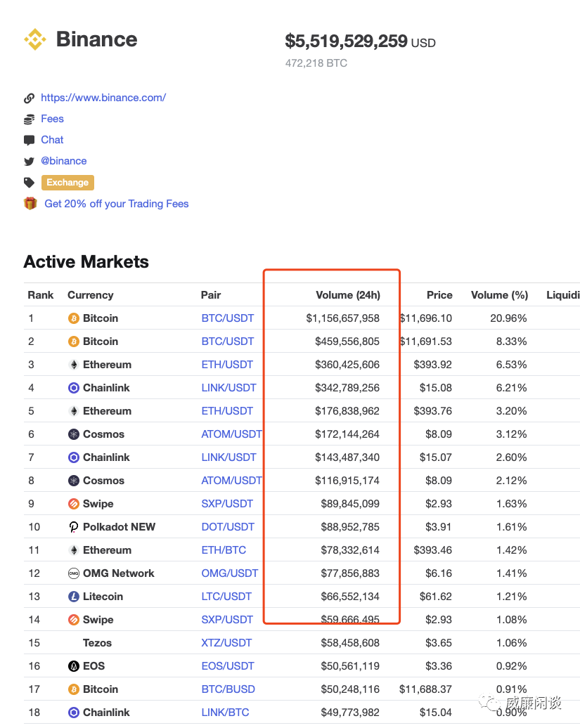Open the ETH/USDT pair in rank 3 row
The image size is (580, 728).
[227, 365]
